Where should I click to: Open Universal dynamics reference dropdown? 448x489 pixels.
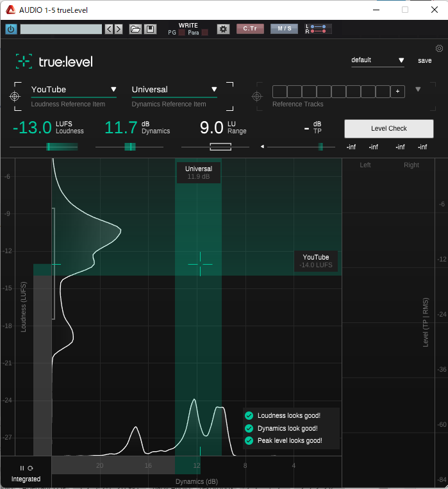[174, 90]
